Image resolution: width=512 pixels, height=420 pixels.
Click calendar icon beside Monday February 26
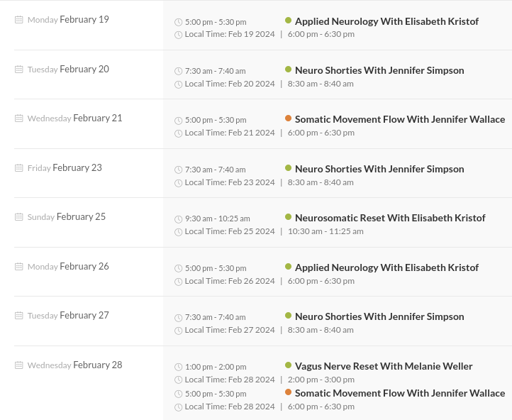tap(19, 267)
